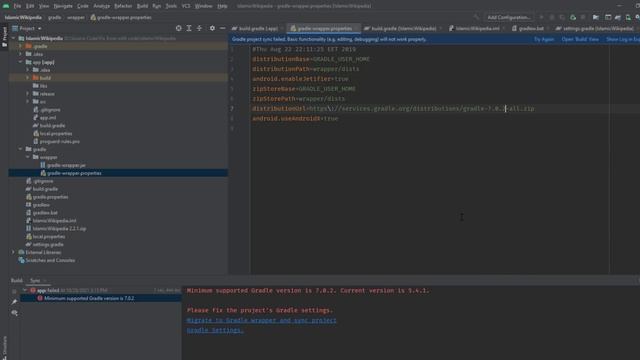Expand the .gradle folder arrow
The image size is (640, 360).
[20, 46]
